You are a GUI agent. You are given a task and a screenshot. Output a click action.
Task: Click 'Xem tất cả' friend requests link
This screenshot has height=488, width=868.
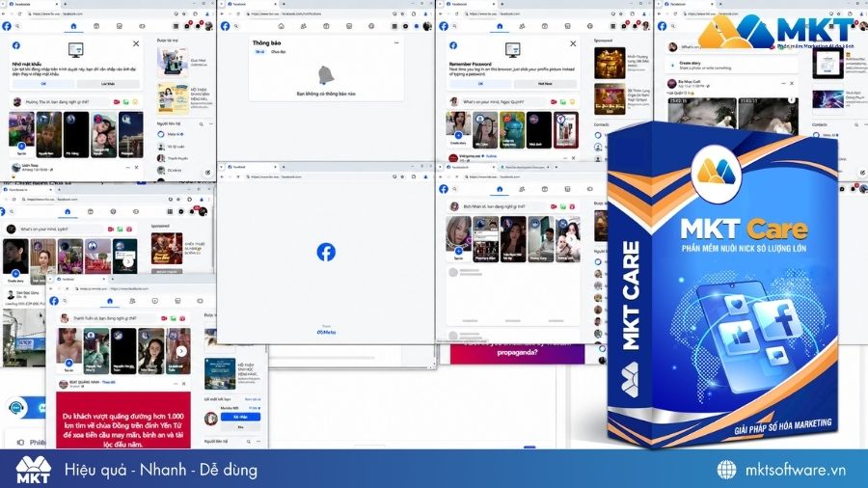tap(253, 399)
